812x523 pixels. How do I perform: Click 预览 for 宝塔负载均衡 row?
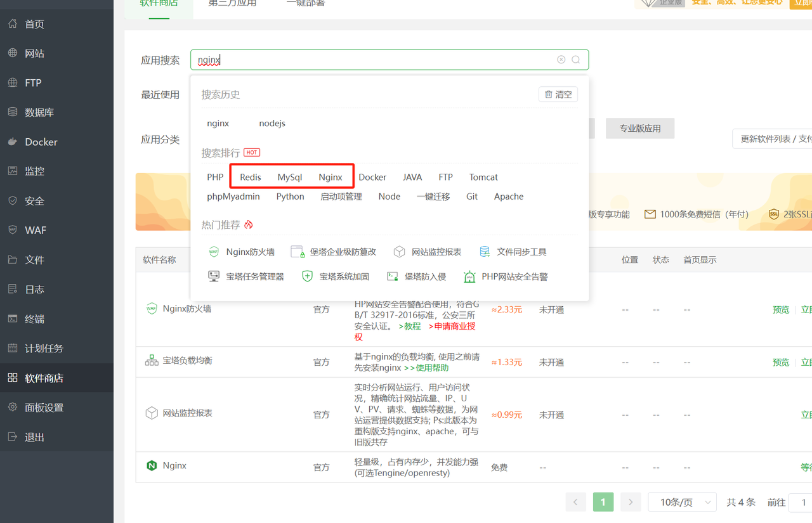pos(781,363)
